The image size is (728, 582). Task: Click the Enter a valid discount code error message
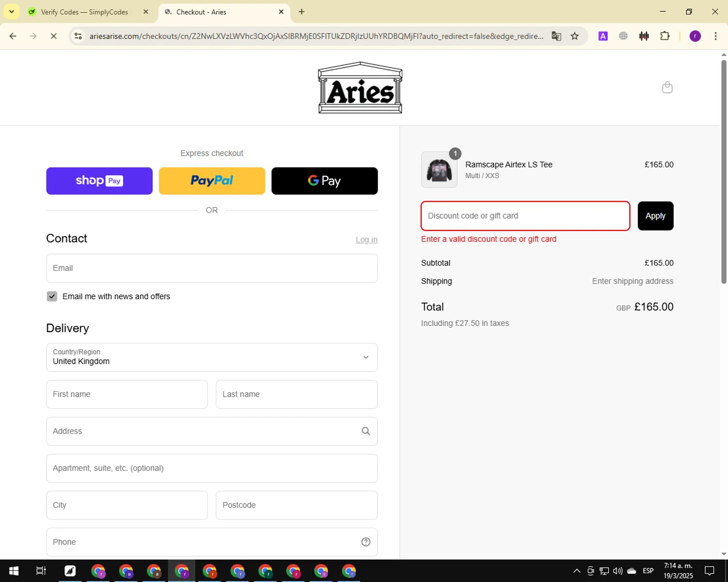[x=489, y=239]
